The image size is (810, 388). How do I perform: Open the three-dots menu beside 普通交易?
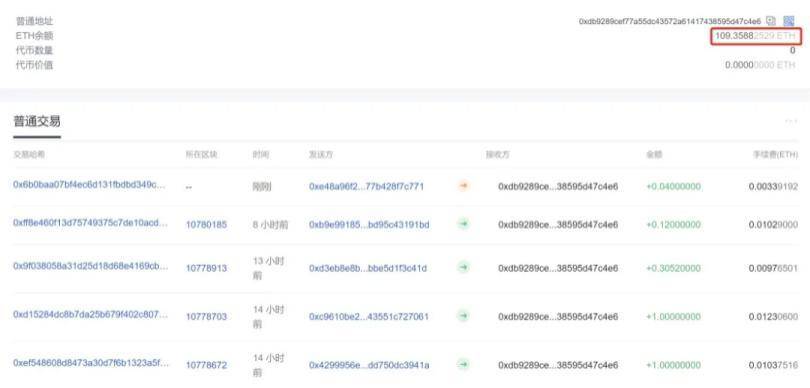(x=791, y=121)
